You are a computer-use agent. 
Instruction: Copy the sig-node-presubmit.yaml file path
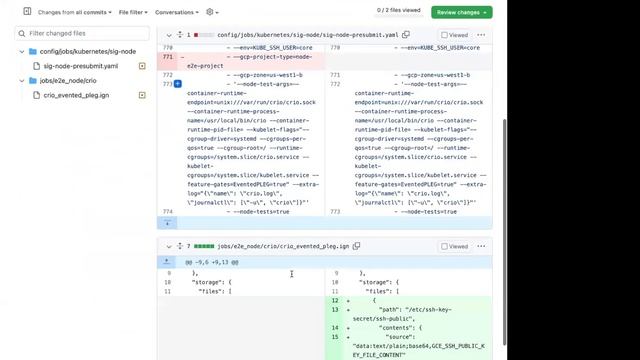tap(406, 35)
